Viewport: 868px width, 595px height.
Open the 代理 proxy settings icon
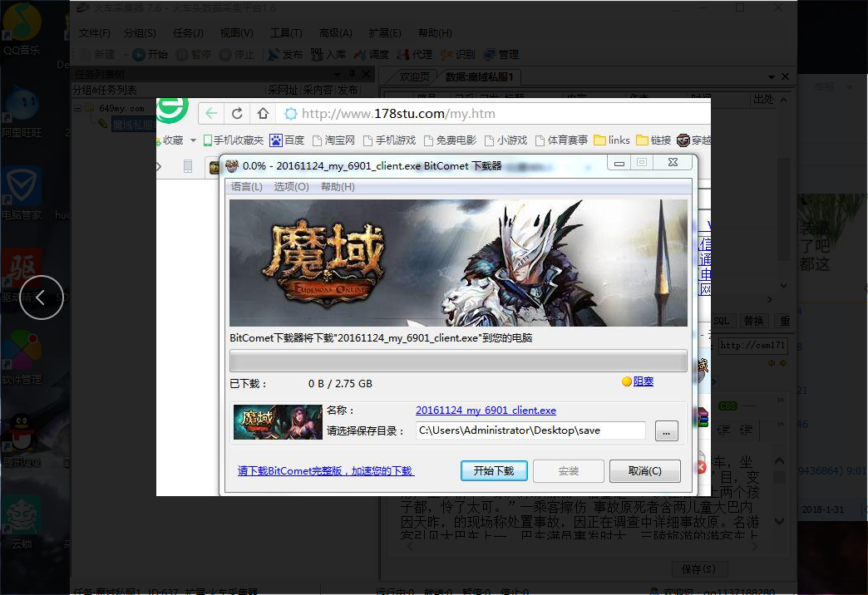click(x=404, y=55)
